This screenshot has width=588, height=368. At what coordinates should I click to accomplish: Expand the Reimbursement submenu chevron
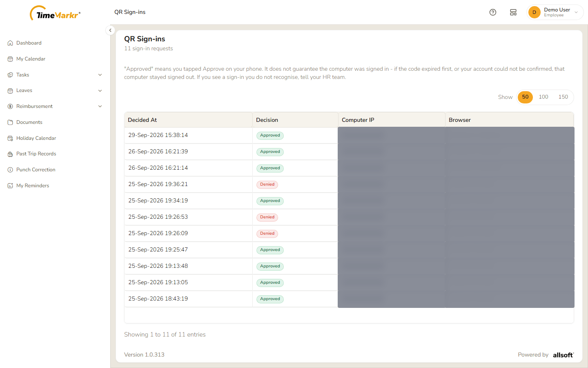tap(100, 106)
